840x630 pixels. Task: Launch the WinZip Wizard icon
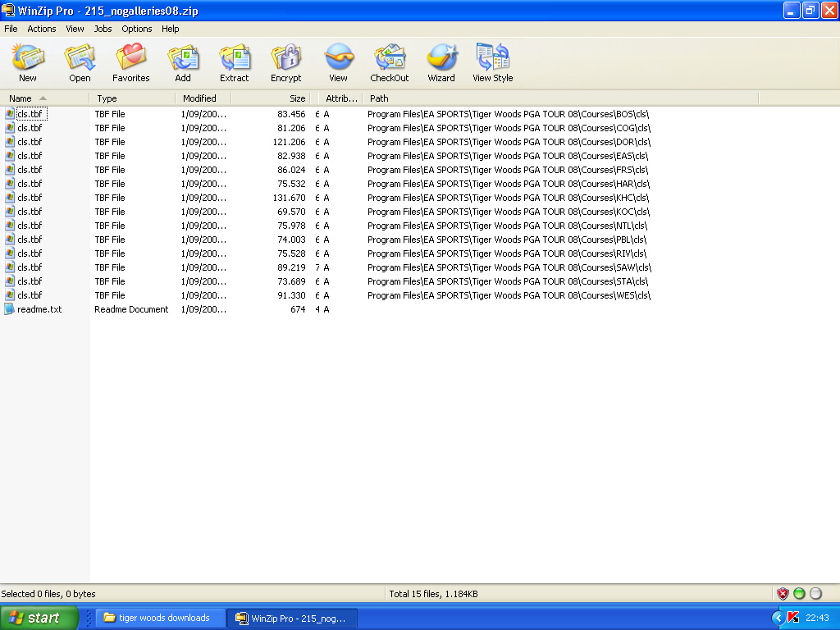tap(441, 62)
